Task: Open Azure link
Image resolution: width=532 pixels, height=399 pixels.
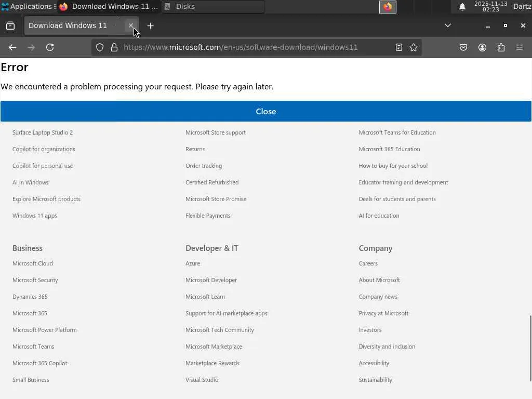Action: point(193,263)
